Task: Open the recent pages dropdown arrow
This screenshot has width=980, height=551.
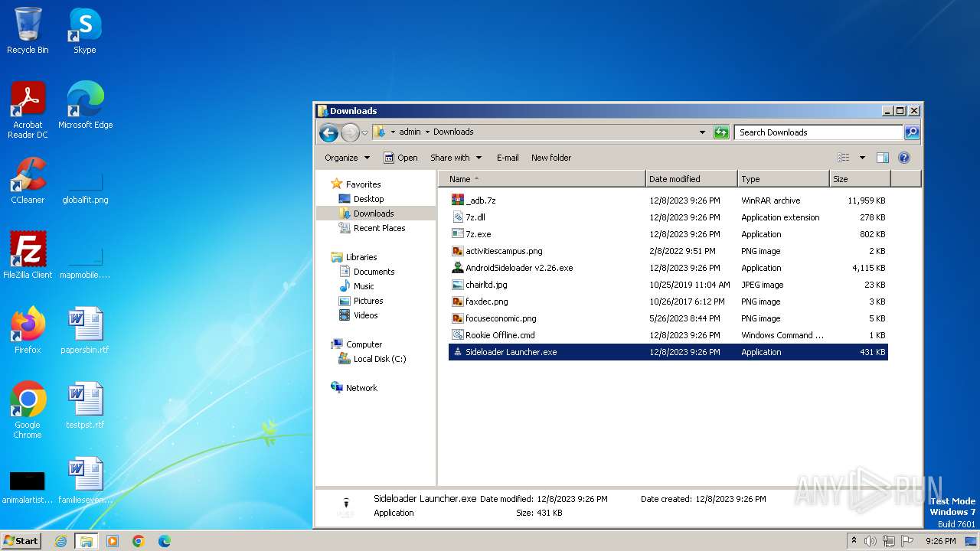Action: [364, 132]
